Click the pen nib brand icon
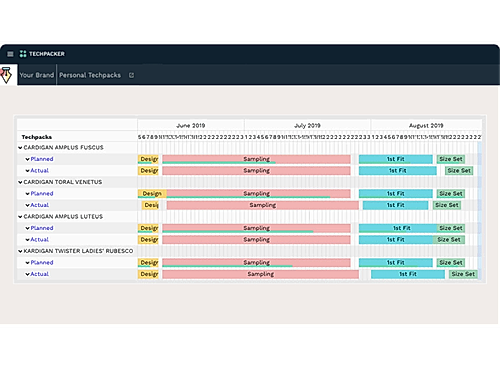 tap(6, 75)
